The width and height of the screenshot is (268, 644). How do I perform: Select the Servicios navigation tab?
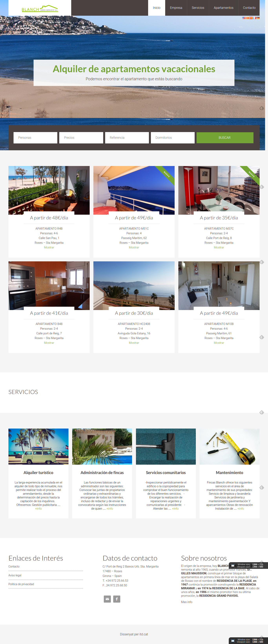(198, 8)
